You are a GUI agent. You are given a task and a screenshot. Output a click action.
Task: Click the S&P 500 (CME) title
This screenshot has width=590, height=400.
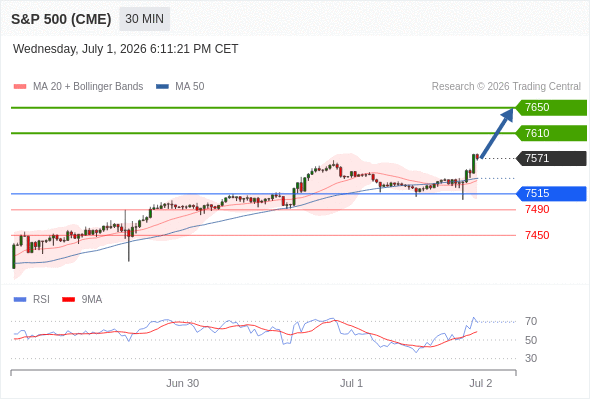tap(61, 19)
